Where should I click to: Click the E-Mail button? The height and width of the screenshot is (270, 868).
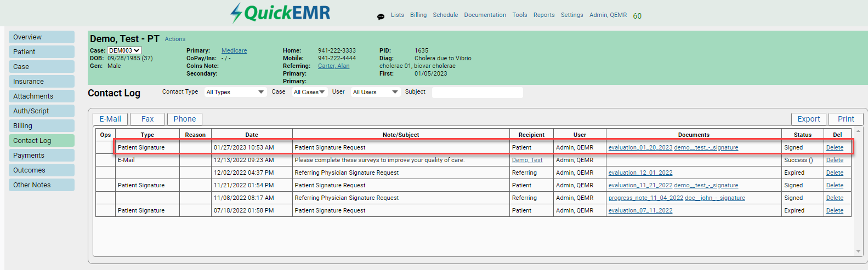110,119
